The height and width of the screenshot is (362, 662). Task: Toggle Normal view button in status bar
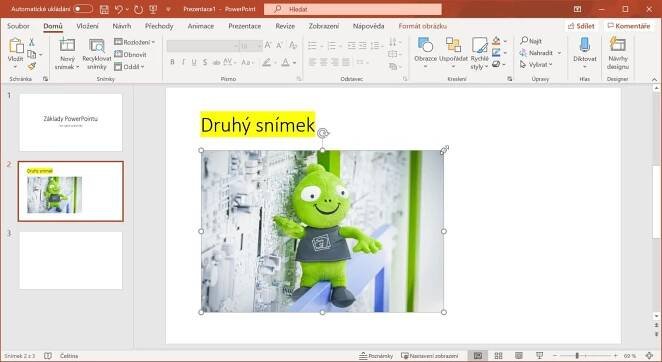pyautogui.click(x=478, y=356)
